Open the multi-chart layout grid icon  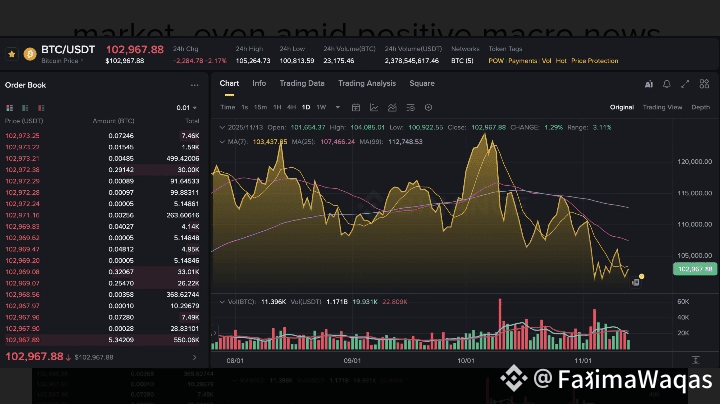point(704,84)
